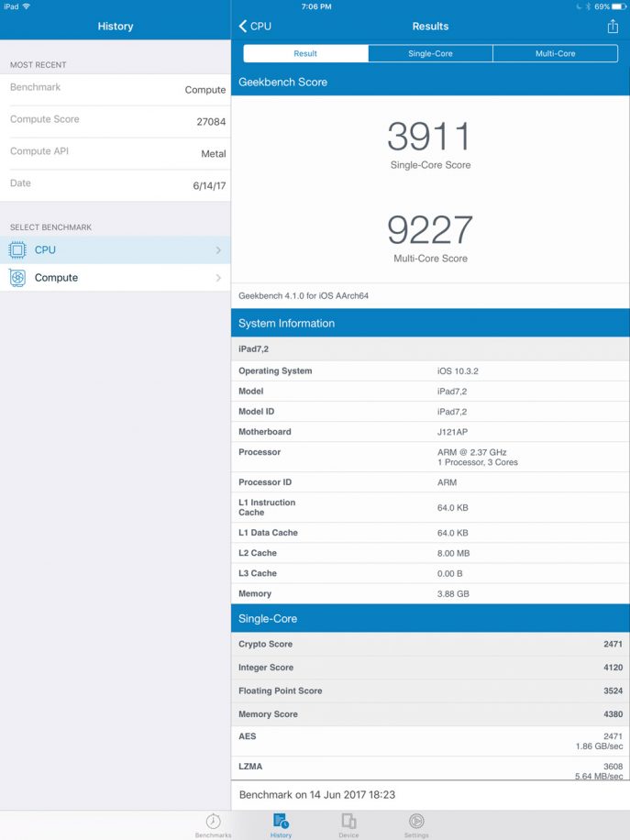The image size is (630, 840).
Task: Open the Settings tab icon
Action: click(416, 821)
